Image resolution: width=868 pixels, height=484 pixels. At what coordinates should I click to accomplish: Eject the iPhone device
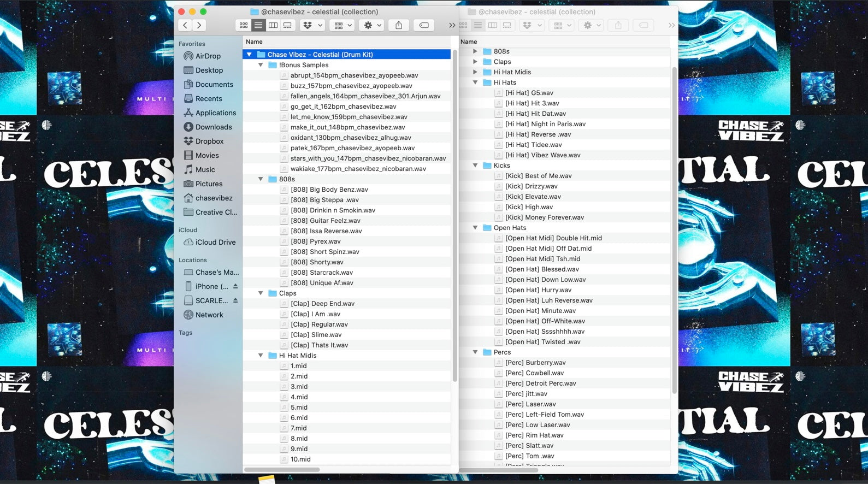235,286
